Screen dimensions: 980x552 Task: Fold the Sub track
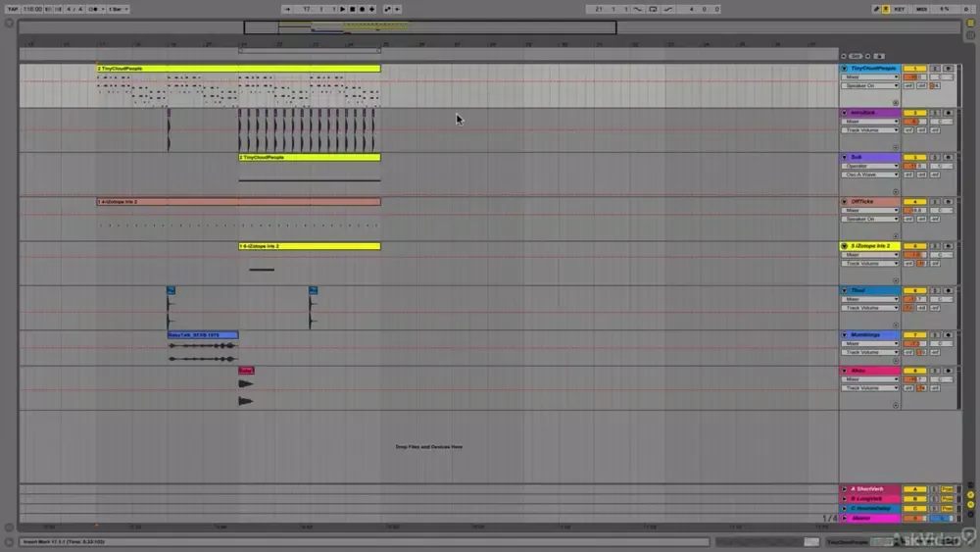845,157
